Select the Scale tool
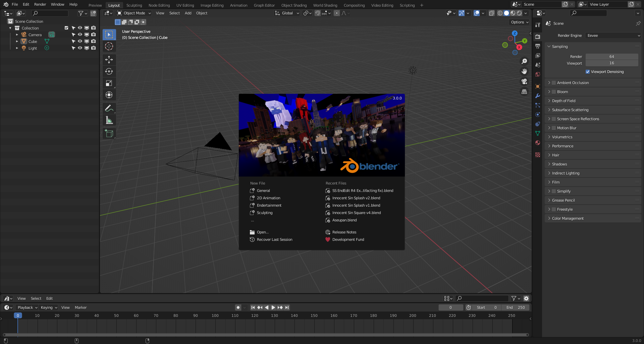The image size is (644, 344). (x=109, y=83)
